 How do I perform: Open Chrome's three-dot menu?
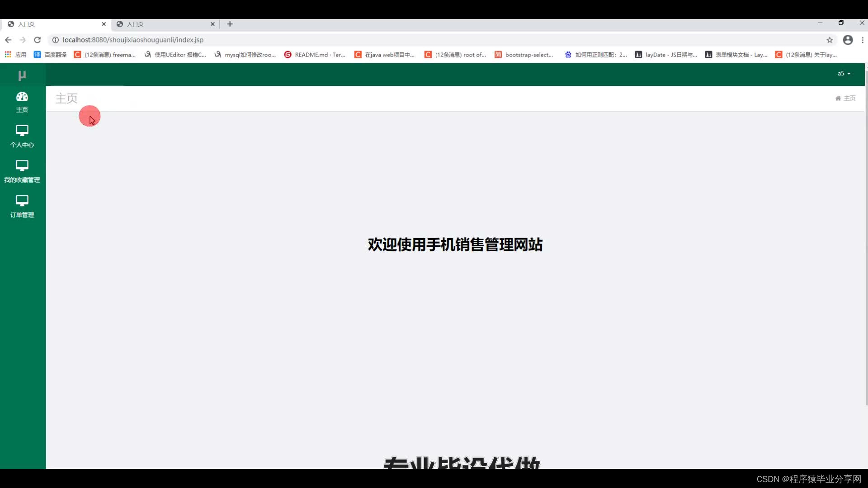pyautogui.click(x=863, y=40)
